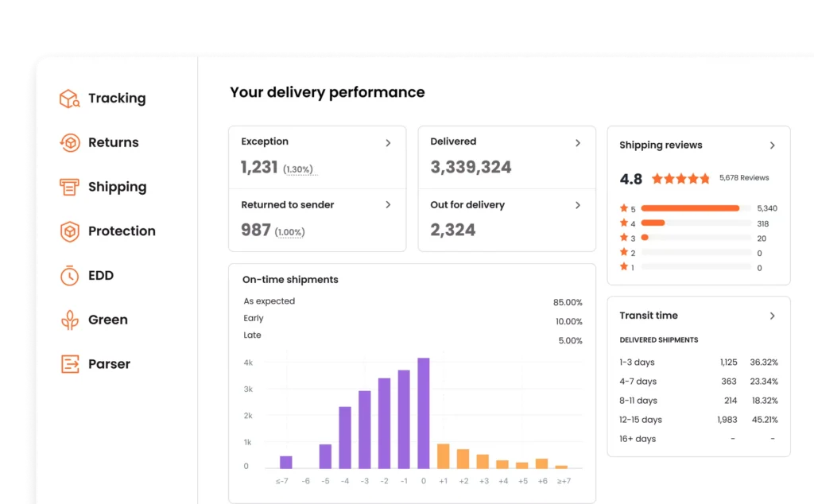814x504 pixels.
Task: Click the star icon beside rating 5
Action: [624, 207]
